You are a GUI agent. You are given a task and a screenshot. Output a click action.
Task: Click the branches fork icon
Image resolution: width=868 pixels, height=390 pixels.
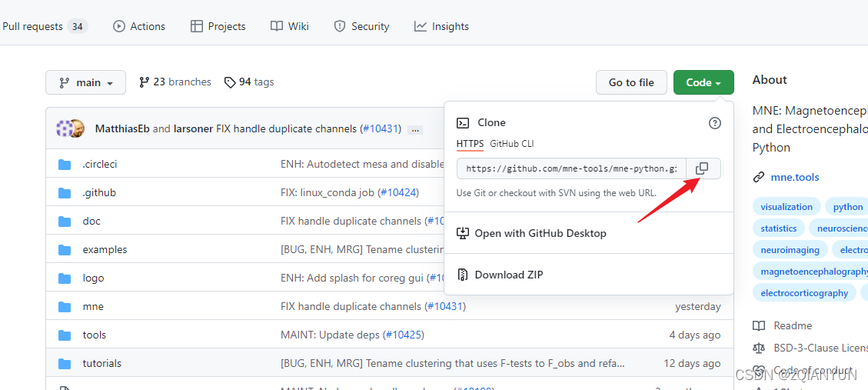(144, 82)
